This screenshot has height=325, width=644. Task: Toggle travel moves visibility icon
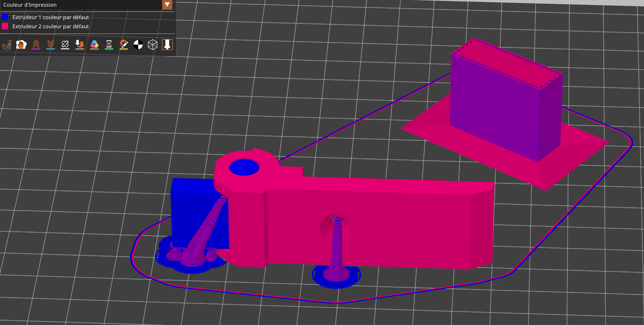(x=7, y=45)
